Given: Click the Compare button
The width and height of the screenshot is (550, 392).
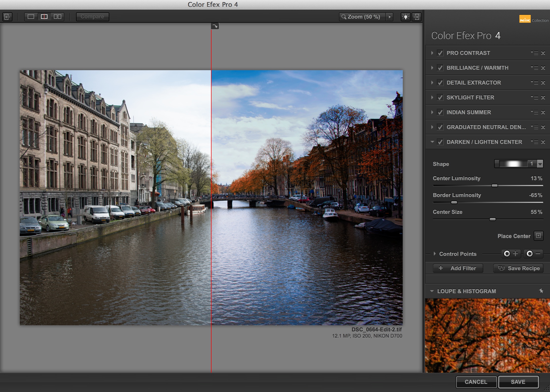Looking at the screenshot, I should pyautogui.click(x=92, y=17).
